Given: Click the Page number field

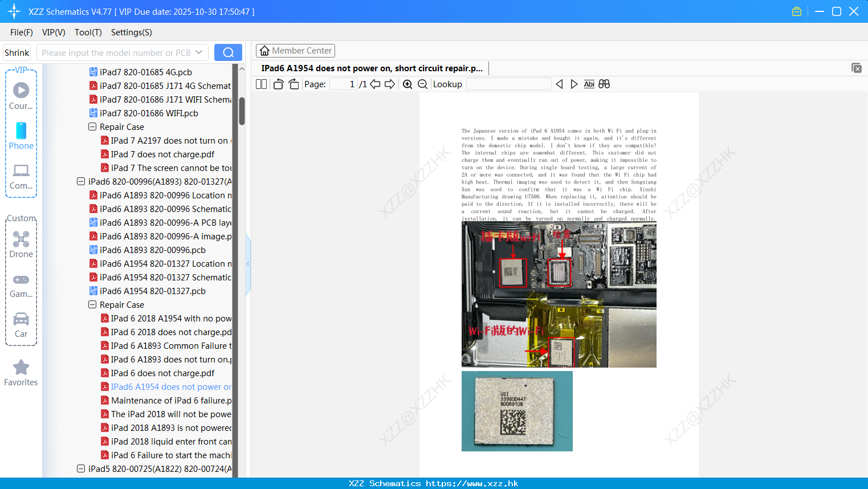Looking at the screenshot, I should coord(344,84).
